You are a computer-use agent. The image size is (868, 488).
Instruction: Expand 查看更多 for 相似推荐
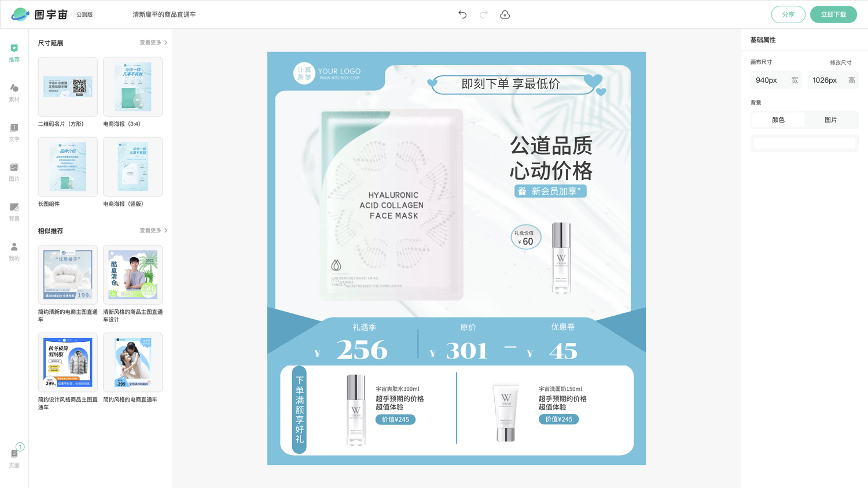153,231
